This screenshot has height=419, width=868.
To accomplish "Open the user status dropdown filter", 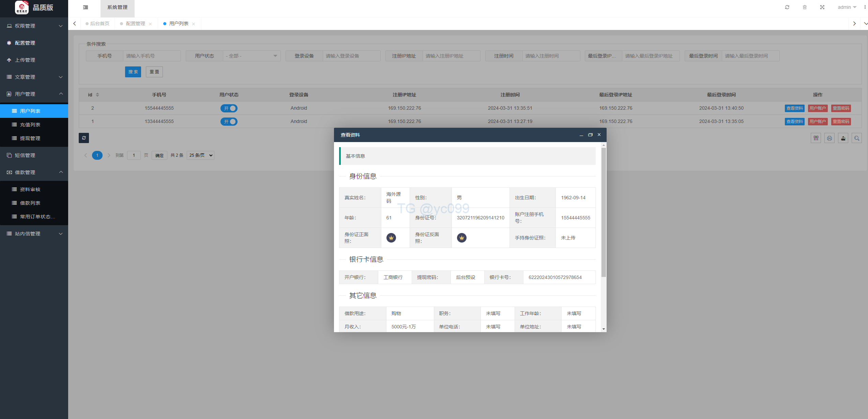I will 252,56.
